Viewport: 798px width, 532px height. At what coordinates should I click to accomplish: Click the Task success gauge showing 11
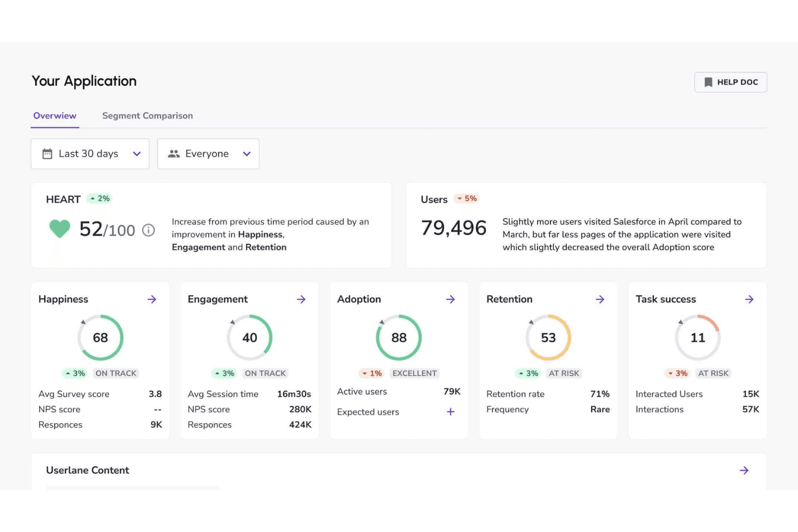698,337
